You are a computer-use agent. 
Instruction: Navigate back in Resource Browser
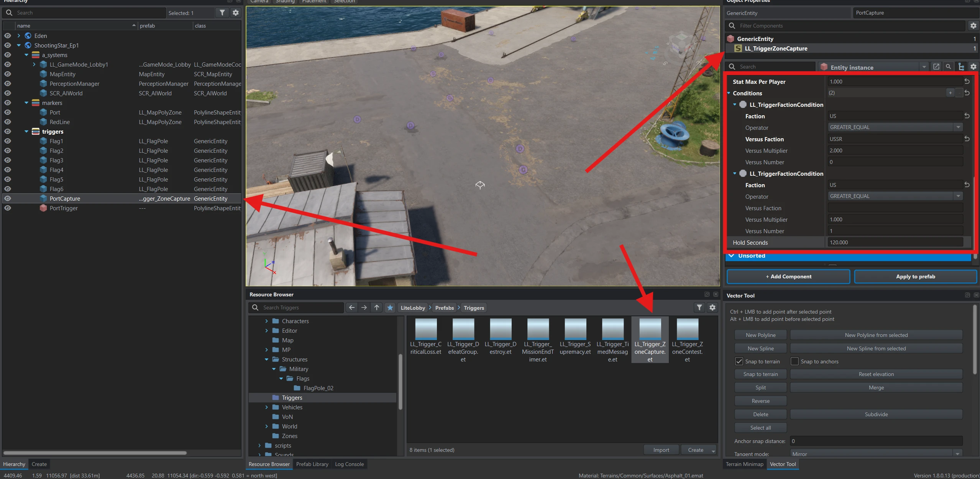click(352, 307)
